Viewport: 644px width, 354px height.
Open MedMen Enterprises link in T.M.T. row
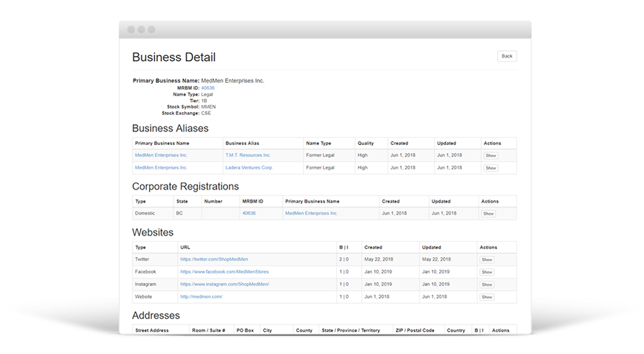[161, 155]
